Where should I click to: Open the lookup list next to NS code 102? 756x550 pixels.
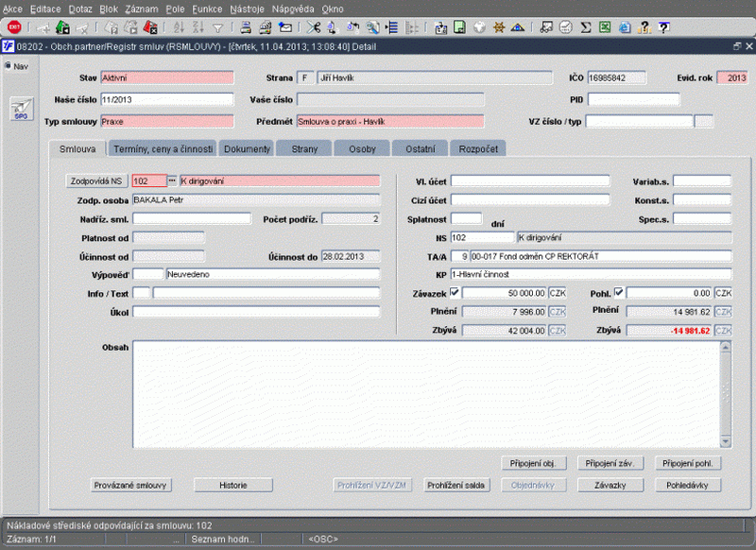point(172,180)
